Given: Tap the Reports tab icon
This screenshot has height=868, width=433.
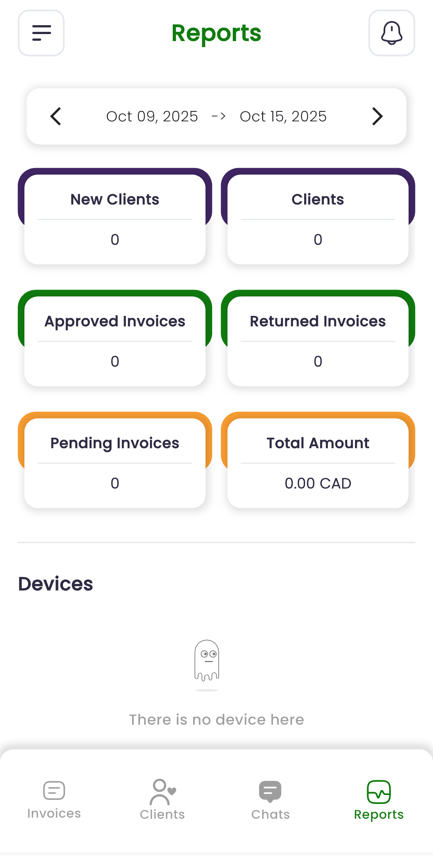Looking at the screenshot, I should pos(379,792).
